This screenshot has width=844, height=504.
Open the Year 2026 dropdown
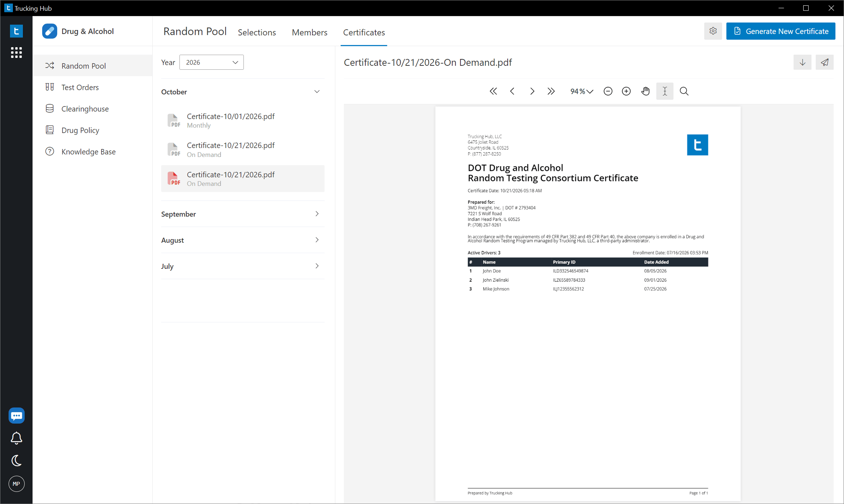coord(211,62)
